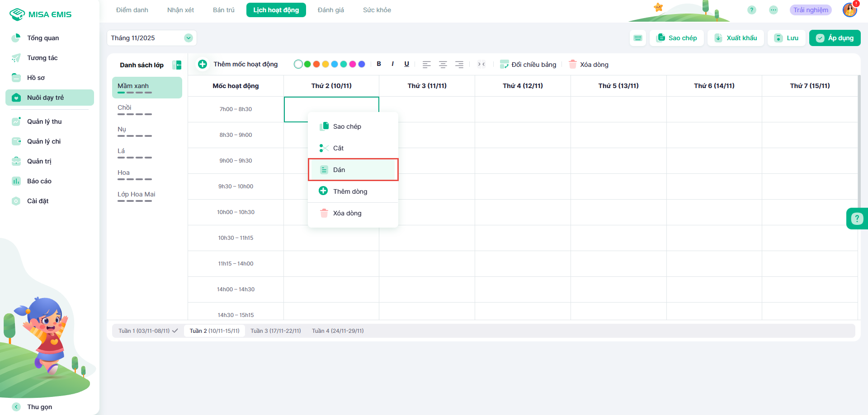The height and width of the screenshot is (415, 868).
Task: Click the floating help widget on right edge
Action: pos(857,219)
